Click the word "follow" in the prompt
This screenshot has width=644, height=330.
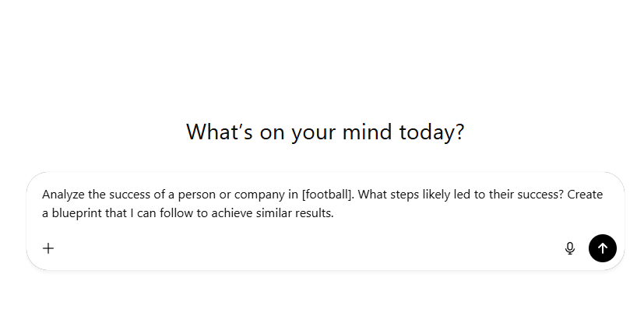pos(174,213)
